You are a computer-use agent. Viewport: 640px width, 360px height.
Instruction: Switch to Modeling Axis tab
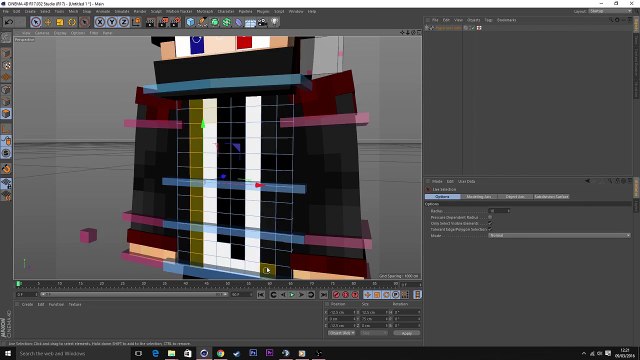(x=479, y=197)
